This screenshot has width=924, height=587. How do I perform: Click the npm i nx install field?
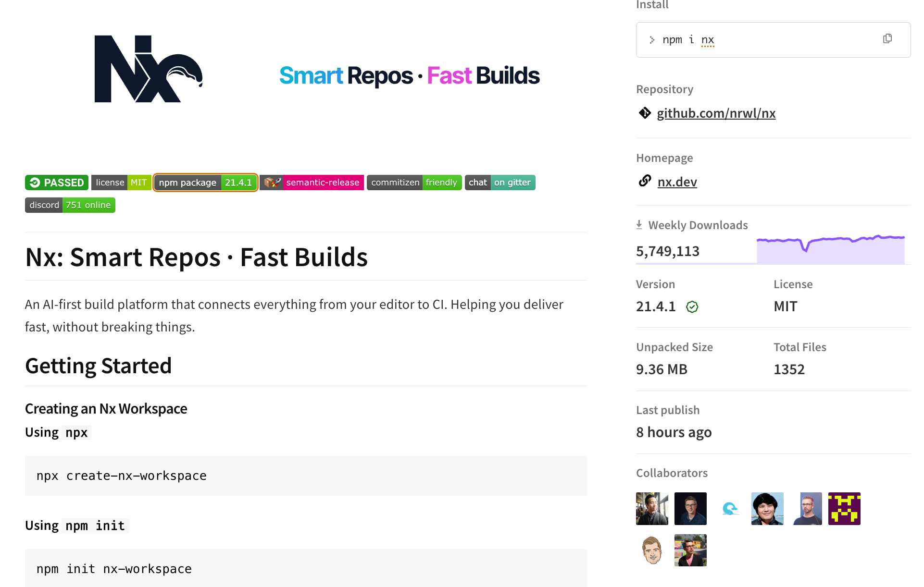(x=773, y=40)
